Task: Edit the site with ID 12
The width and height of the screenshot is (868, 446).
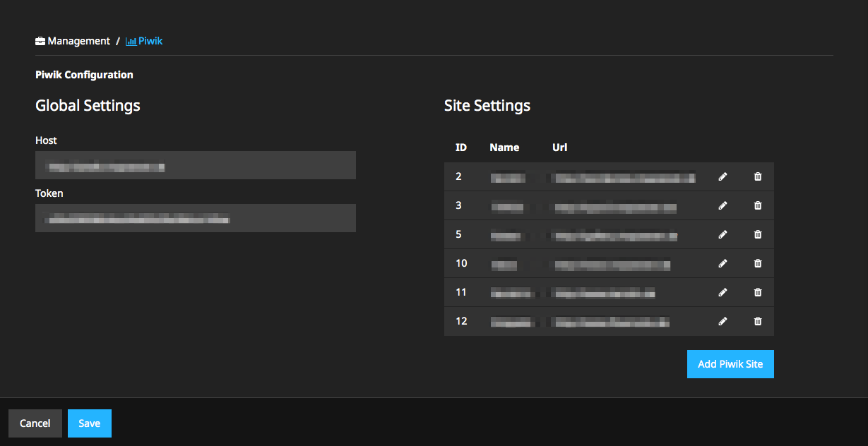Action: [x=722, y=321]
